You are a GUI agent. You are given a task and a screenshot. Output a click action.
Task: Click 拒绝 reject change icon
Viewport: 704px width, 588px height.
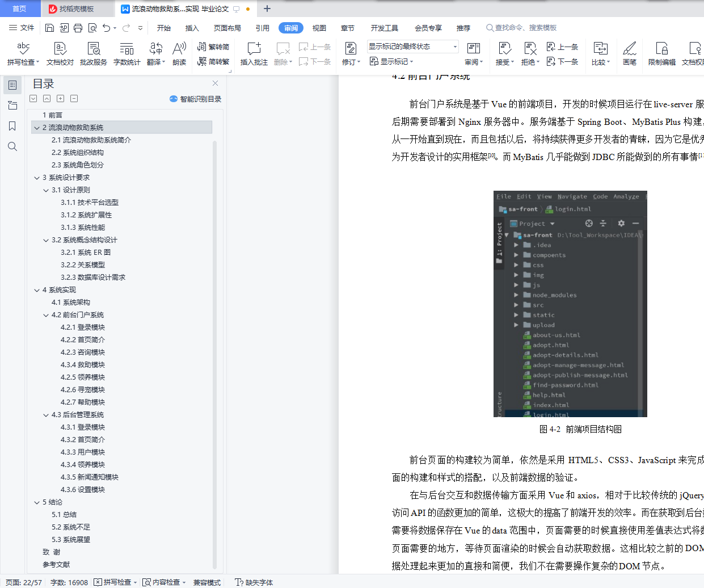pos(530,54)
